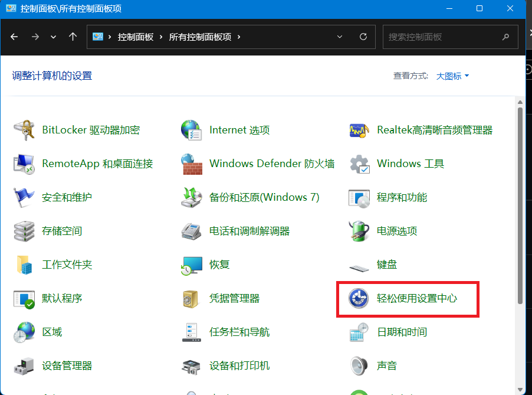The image size is (532, 395).
Task: Open the 电源选项 battery icon
Action: point(359,231)
